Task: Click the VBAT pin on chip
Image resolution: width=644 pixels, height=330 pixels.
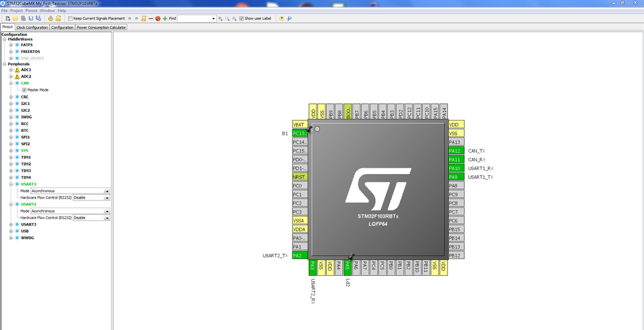Action: [x=300, y=124]
